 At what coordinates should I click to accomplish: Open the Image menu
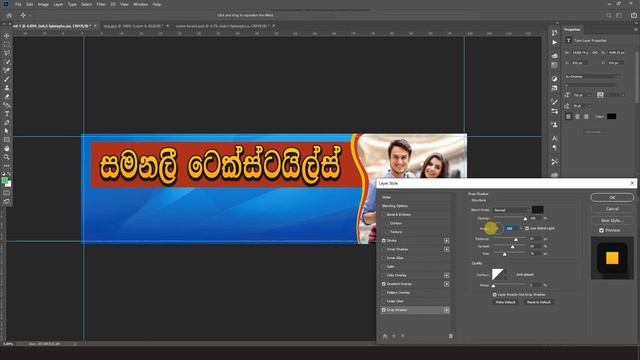click(43, 4)
